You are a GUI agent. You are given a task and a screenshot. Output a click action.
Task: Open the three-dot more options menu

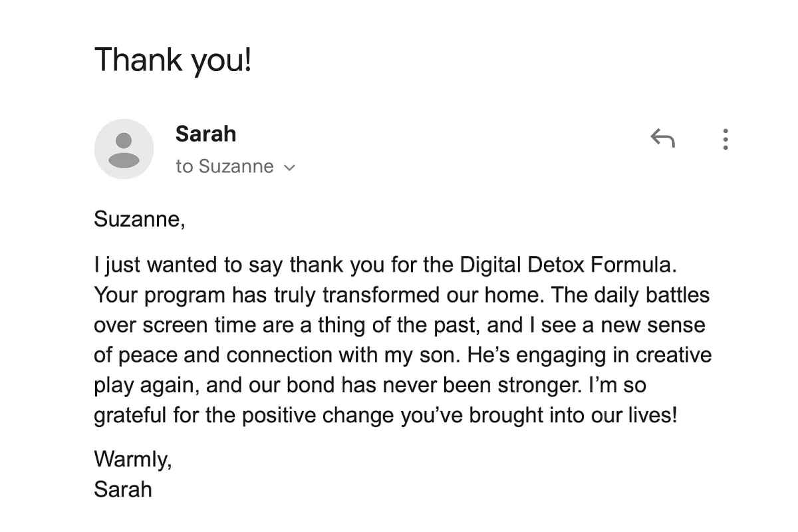coord(726,139)
